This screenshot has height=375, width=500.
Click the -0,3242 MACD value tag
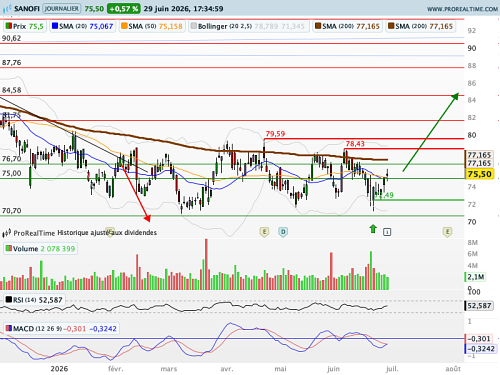[480, 349]
